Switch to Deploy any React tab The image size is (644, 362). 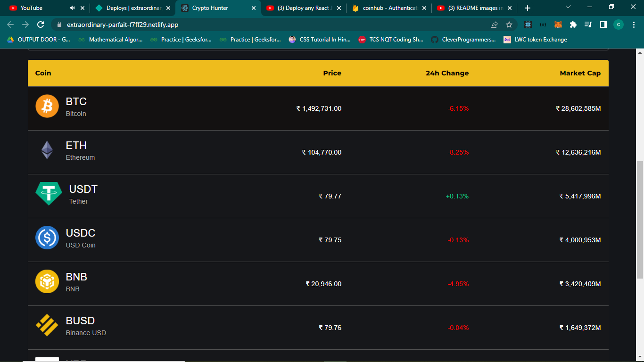(305, 8)
